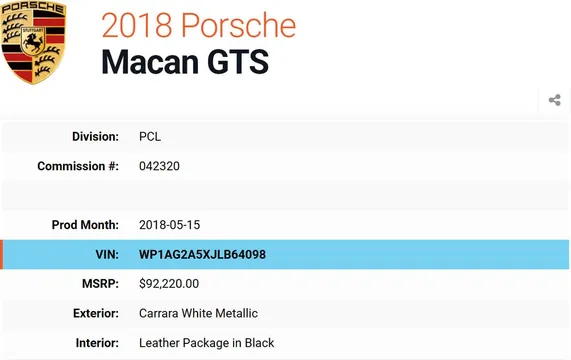Click the 2018 Porsche heading
The height and width of the screenshot is (360, 571).
198,25
